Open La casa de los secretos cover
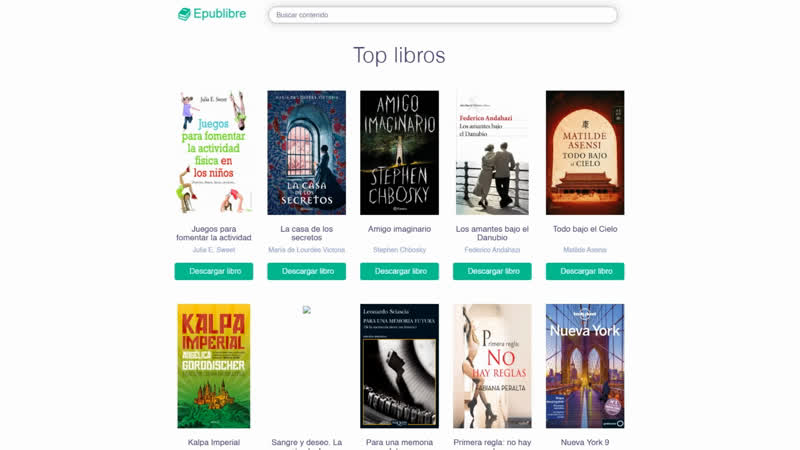Screen dimensions: 800x450 point(307,153)
